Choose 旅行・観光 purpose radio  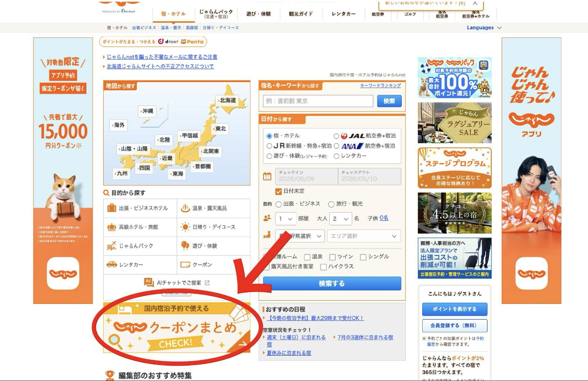[x=331, y=204]
